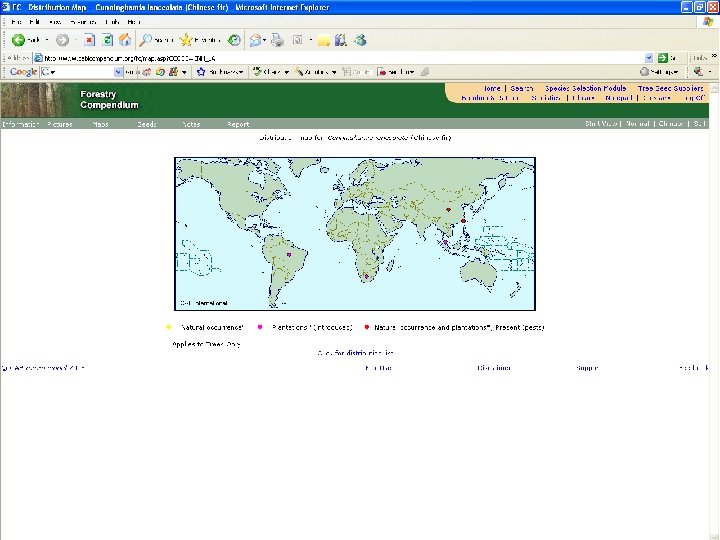Viewport: 720px width, 540px height.
Task: Click the Google Send to icon
Action: pos(382,72)
